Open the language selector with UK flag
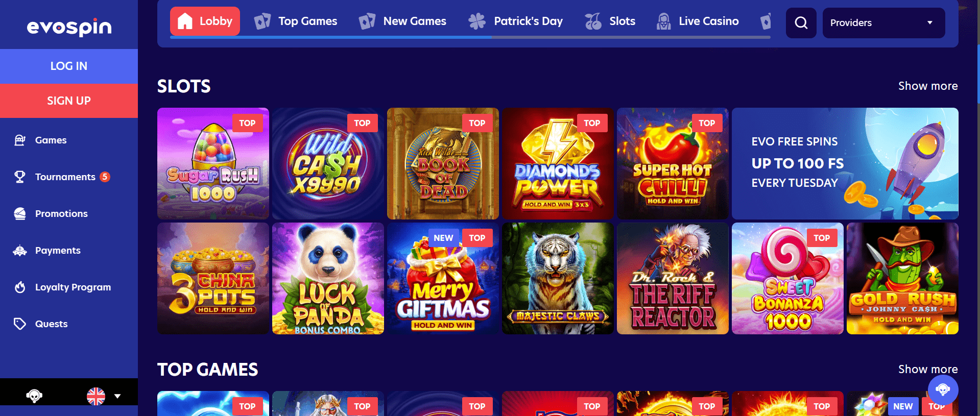Screen dimensions: 980x416 96,396
